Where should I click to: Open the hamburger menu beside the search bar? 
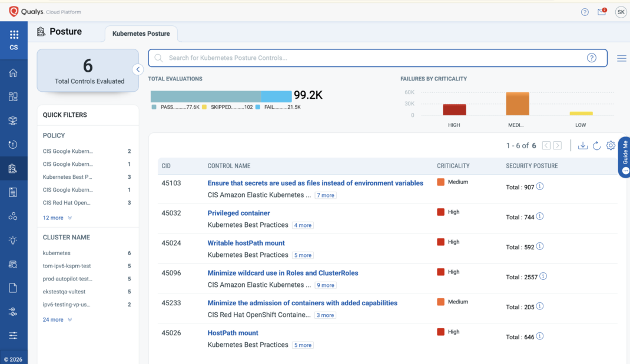click(622, 59)
